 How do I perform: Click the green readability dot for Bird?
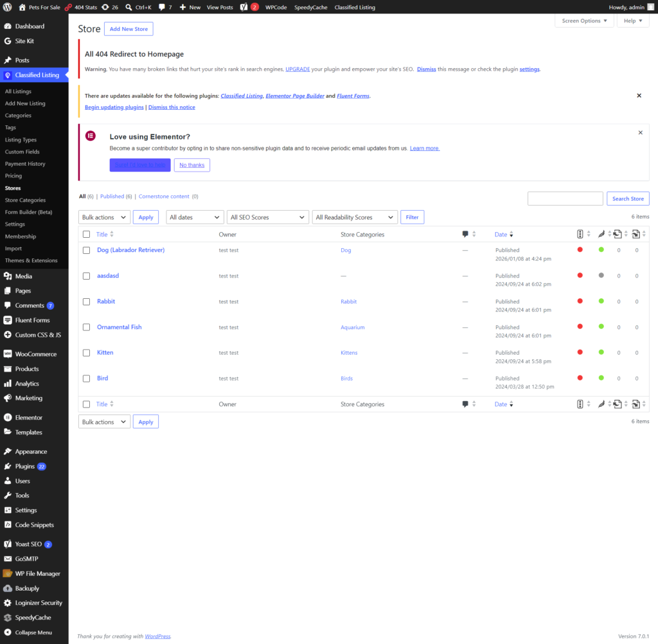pos(601,378)
